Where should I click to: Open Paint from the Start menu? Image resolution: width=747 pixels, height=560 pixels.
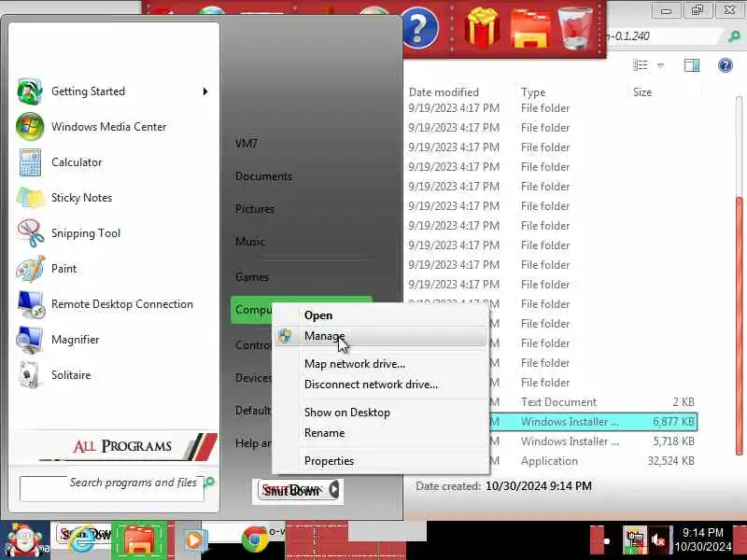pyautogui.click(x=63, y=269)
